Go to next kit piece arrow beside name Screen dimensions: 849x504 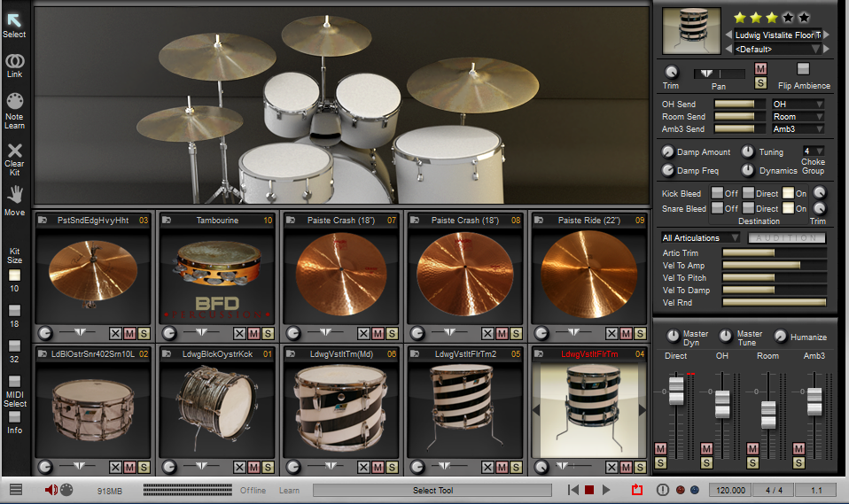[827, 35]
